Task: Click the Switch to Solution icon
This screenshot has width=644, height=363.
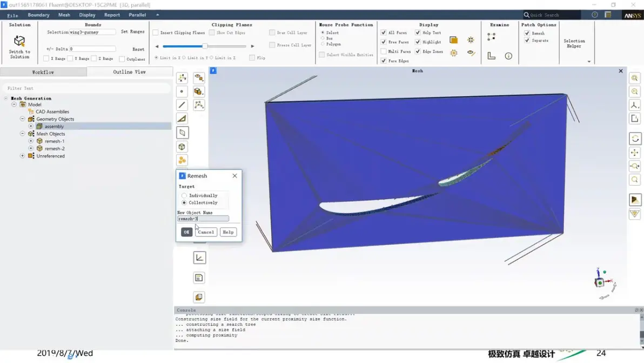Action: (x=19, y=41)
